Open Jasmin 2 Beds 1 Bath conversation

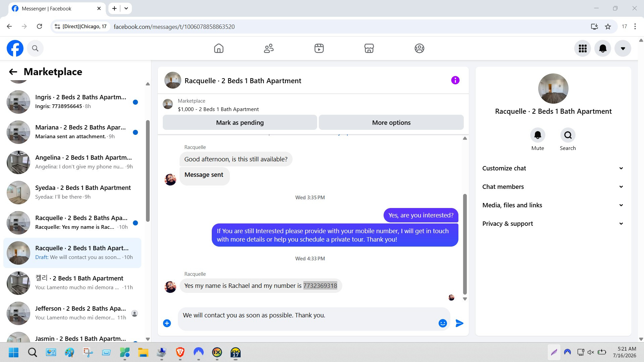click(72, 337)
